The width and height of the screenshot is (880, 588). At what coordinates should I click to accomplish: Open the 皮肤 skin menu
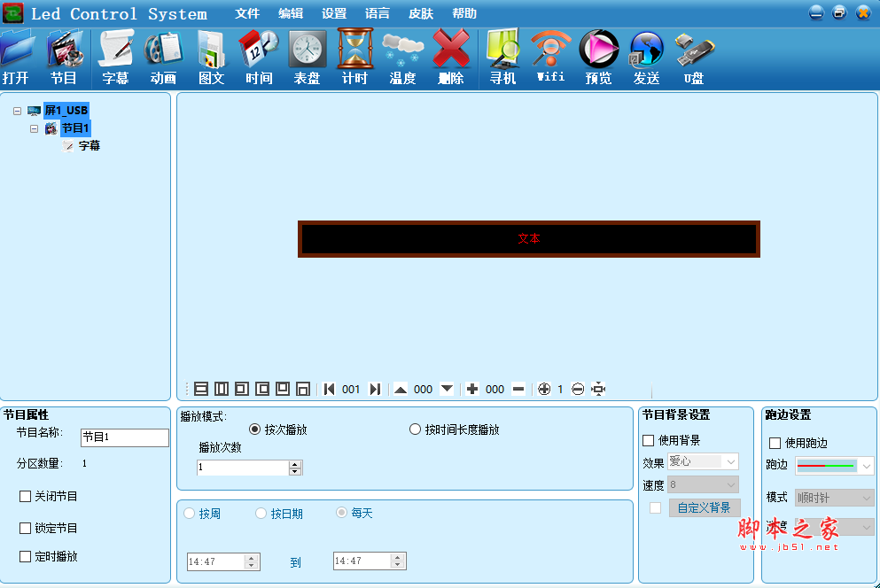[x=421, y=13]
